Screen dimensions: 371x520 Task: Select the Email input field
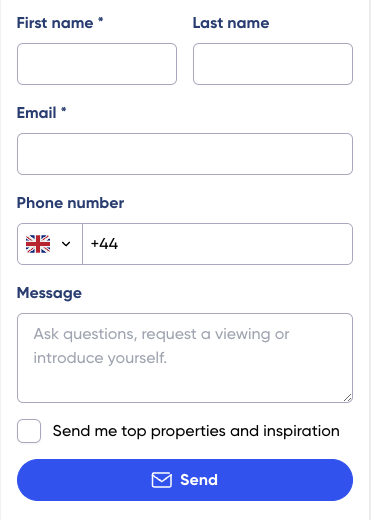coord(185,154)
